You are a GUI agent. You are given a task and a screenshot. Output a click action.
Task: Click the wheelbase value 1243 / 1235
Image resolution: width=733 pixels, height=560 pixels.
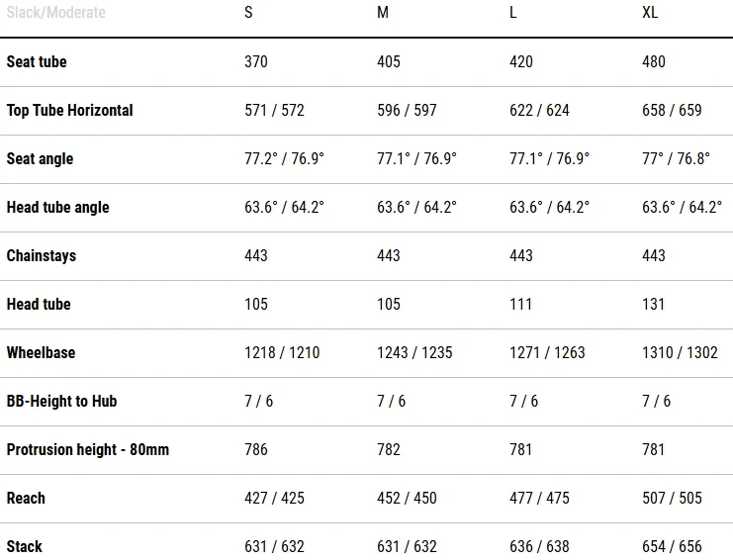click(414, 352)
